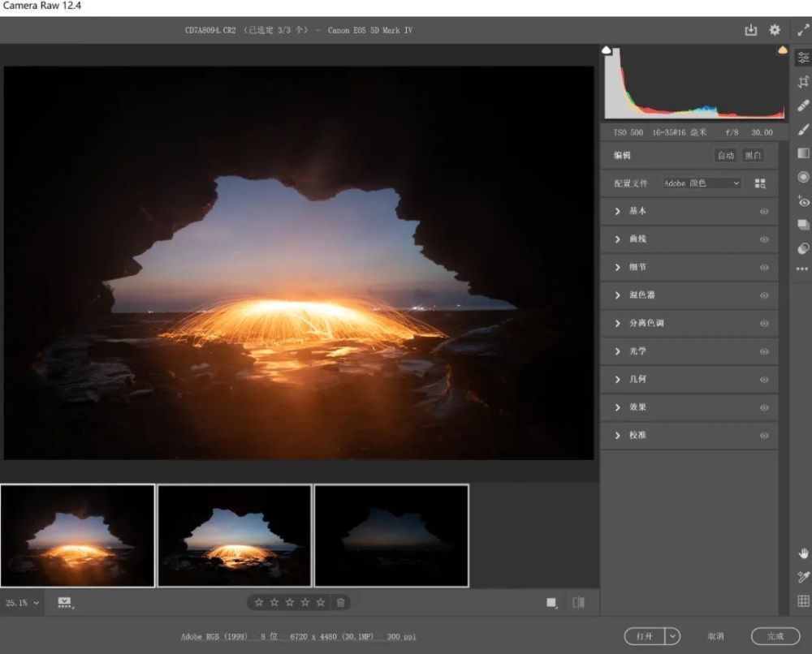The width and height of the screenshot is (812, 654).
Task: Open preferences with the gear icon
Action: pyautogui.click(x=775, y=30)
